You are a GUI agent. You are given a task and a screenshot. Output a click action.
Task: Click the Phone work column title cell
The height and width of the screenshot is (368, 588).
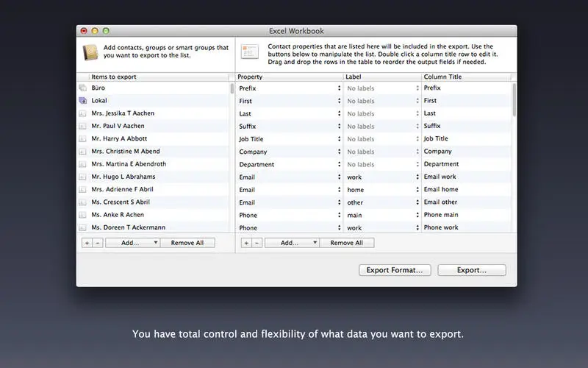(x=467, y=227)
